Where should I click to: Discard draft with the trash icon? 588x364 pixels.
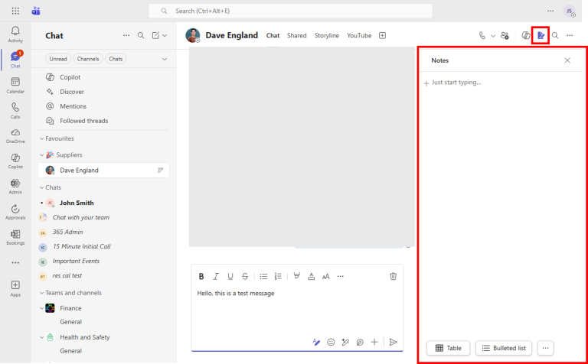[393, 276]
